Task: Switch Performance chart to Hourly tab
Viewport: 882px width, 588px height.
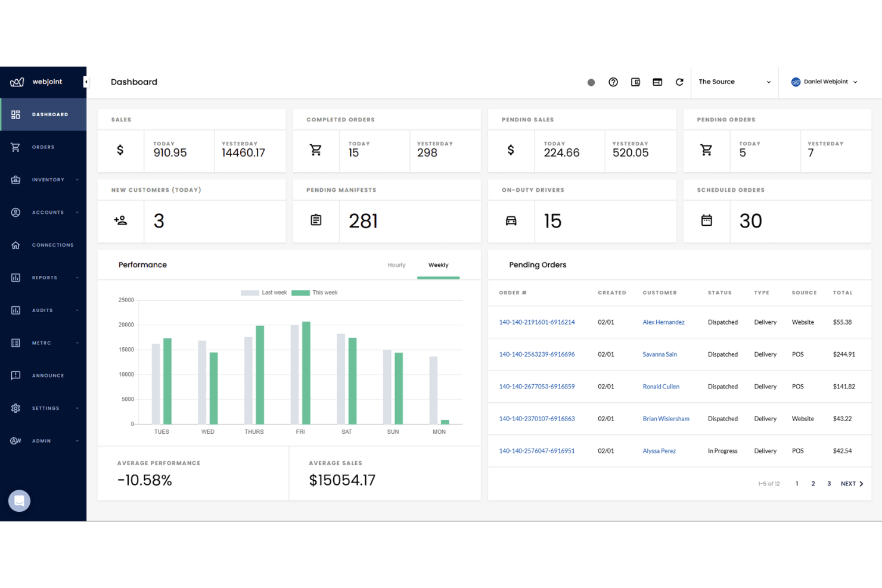Action: point(396,265)
